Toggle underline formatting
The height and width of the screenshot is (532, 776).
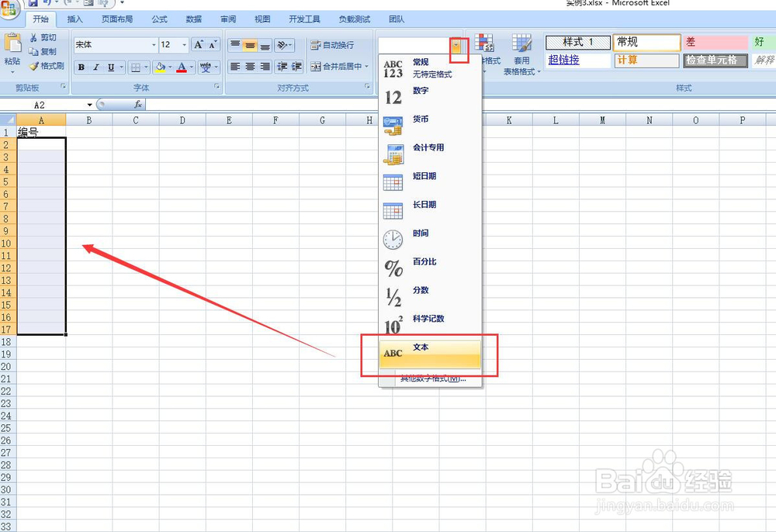point(111,67)
